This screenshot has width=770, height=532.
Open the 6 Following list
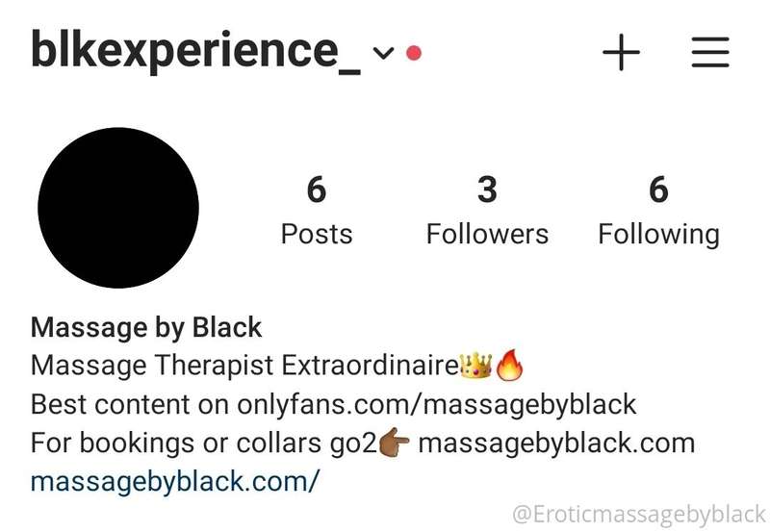pyautogui.click(x=658, y=211)
